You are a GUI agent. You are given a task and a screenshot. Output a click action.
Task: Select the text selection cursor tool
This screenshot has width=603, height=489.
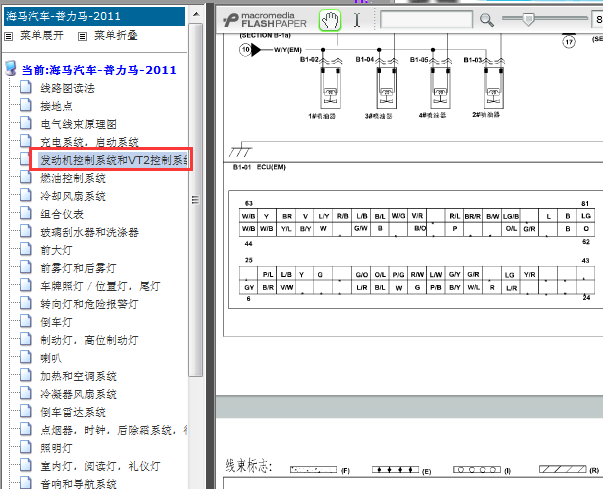(357, 20)
